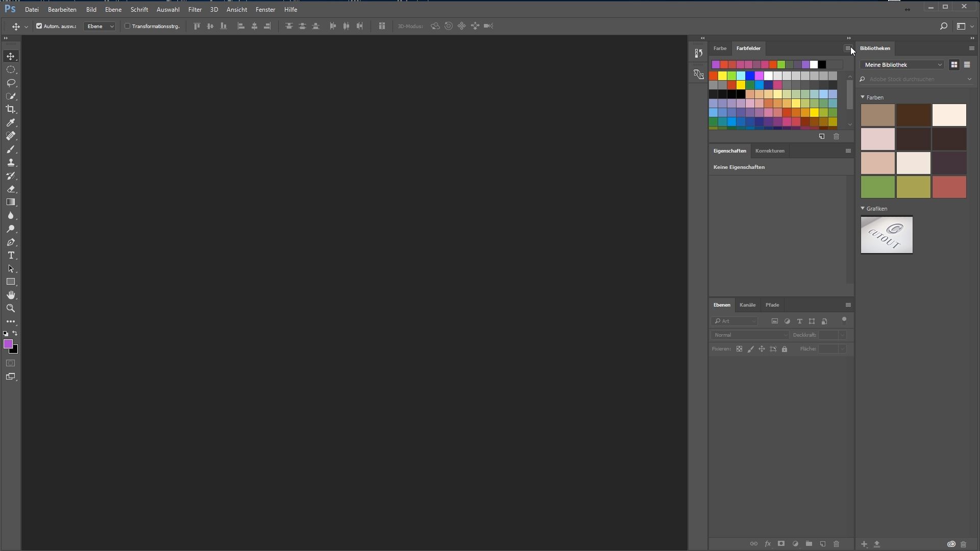The height and width of the screenshot is (551, 980).
Task: Toggle the lock all padlock icon
Action: [x=785, y=349]
